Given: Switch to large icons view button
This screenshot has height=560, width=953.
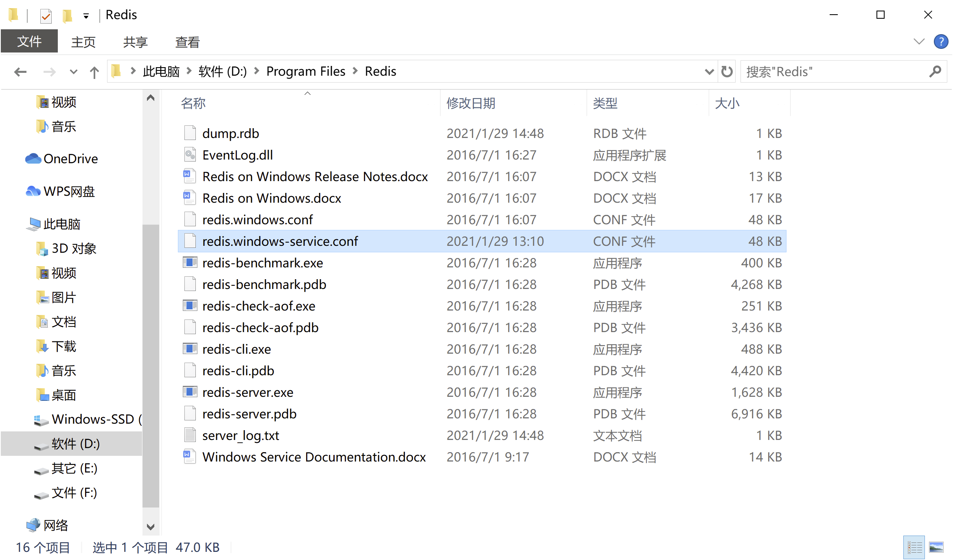Looking at the screenshot, I should (936, 547).
